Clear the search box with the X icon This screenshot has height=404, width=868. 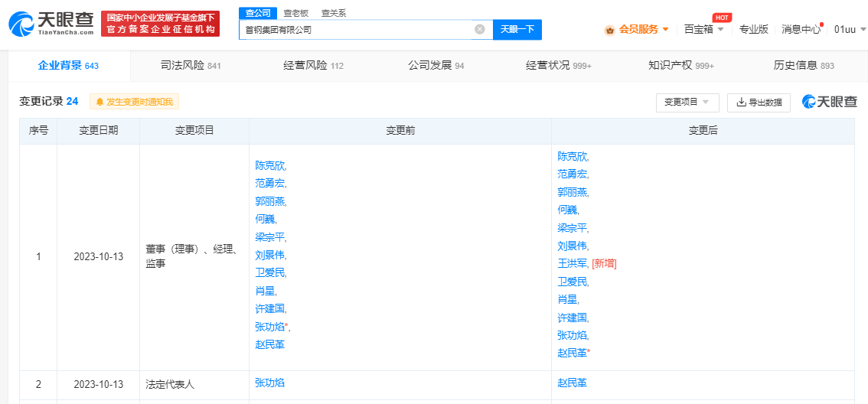480,30
